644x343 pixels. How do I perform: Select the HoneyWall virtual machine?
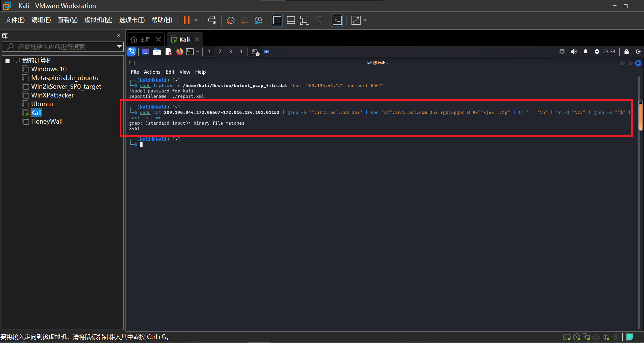click(x=47, y=121)
